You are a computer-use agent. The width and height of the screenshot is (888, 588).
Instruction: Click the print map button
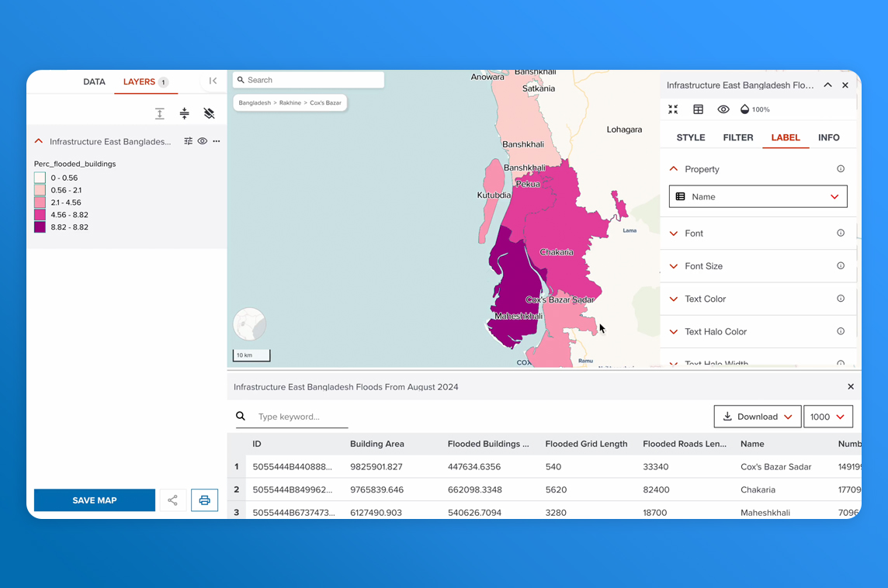point(205,500)
